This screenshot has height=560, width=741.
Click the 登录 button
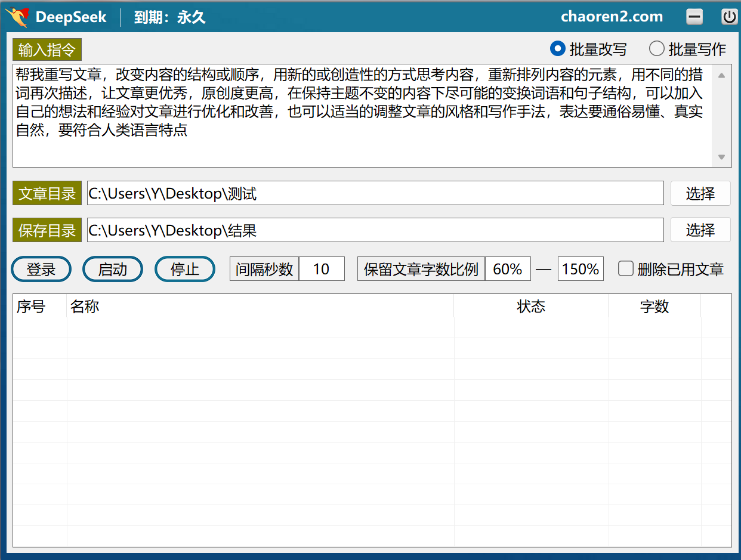point(41,270)
